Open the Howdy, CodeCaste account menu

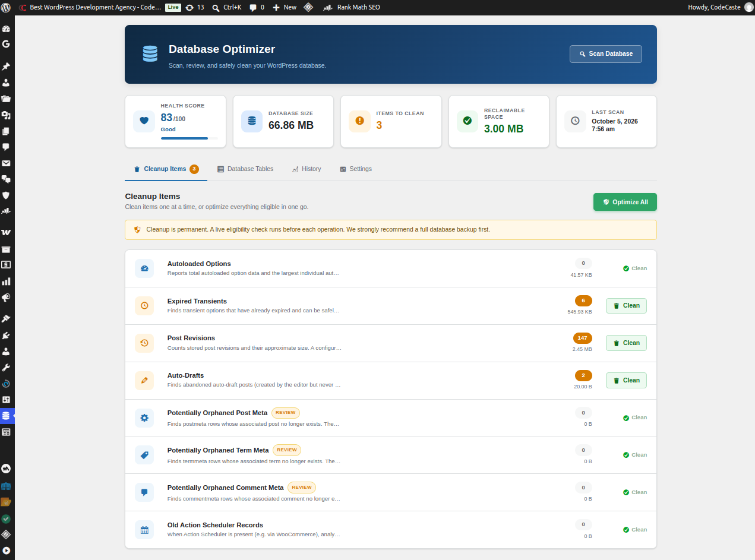(720, 7)
